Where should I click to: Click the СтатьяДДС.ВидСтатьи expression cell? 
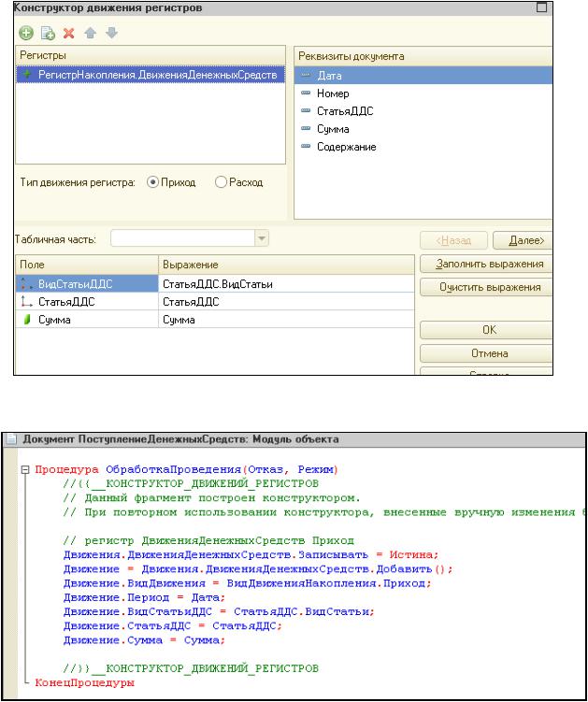(x=287, y=284)
